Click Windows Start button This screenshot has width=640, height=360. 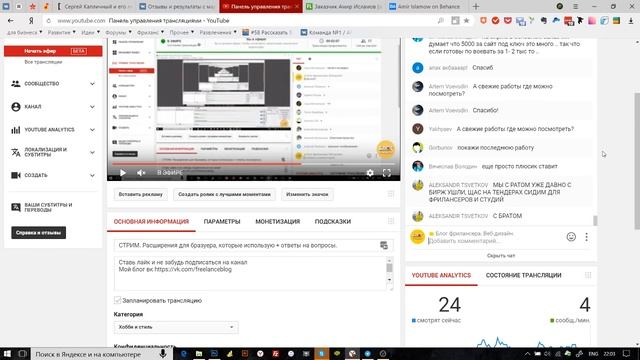[7, 354]
